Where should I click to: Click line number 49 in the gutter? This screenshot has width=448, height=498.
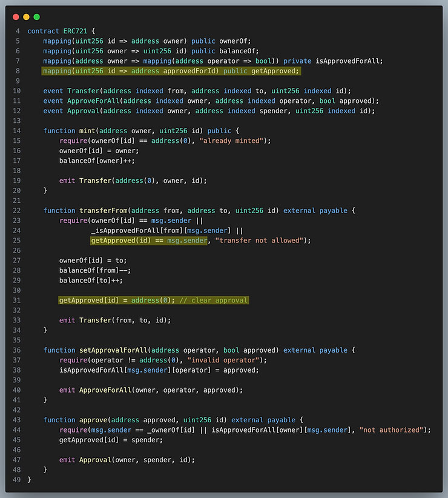[x=16, y=480]
